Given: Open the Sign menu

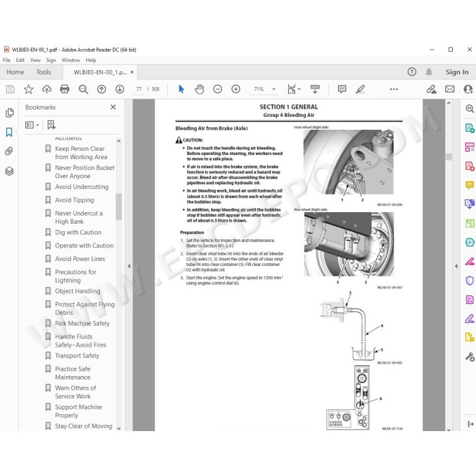Looking at the screenshot, I should coord(51,60).
